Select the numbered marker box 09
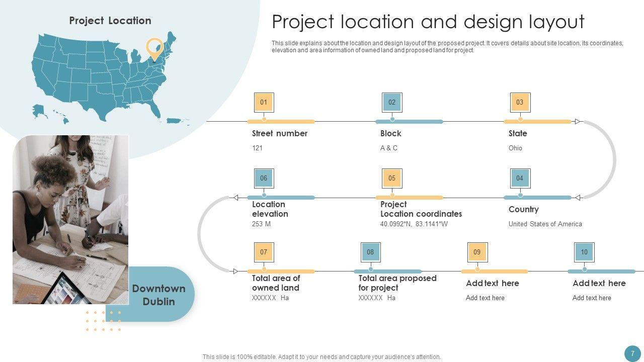The height and width of the screenshot is (362, 644). coord(477,252)
